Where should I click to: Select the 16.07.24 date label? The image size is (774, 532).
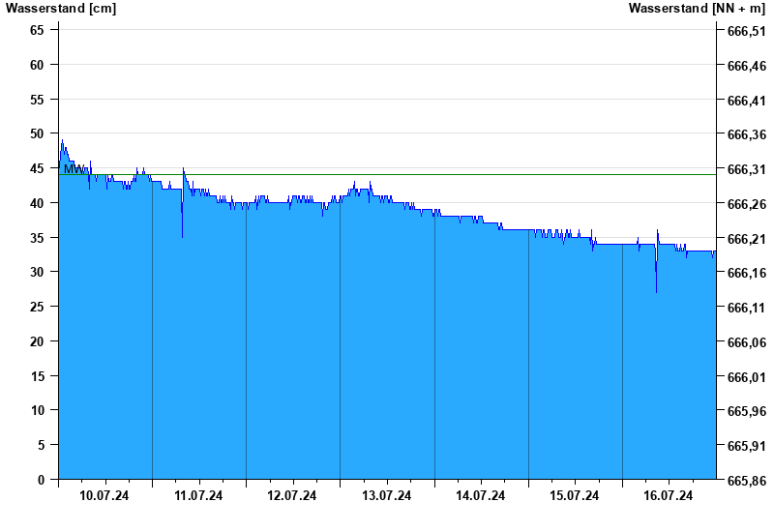[669, 495]
